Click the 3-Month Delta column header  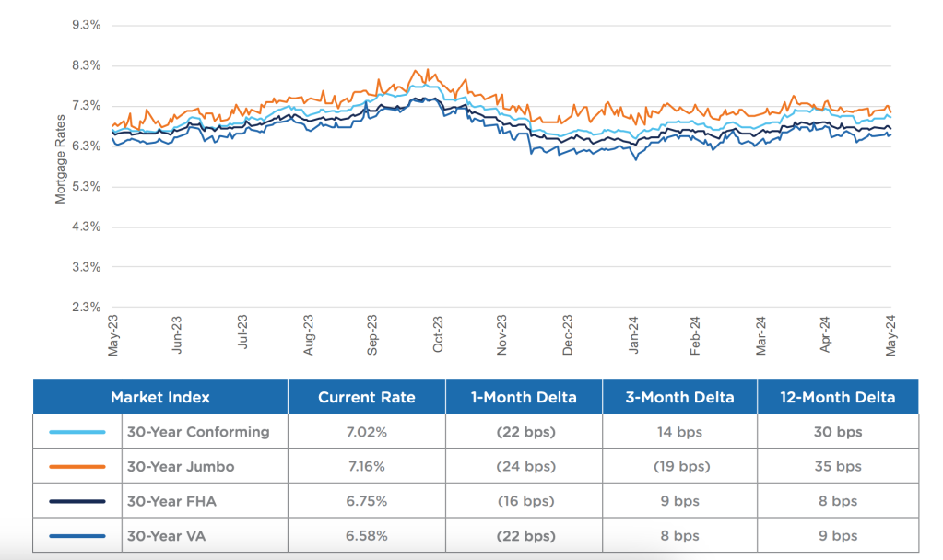tap(680, 398)
